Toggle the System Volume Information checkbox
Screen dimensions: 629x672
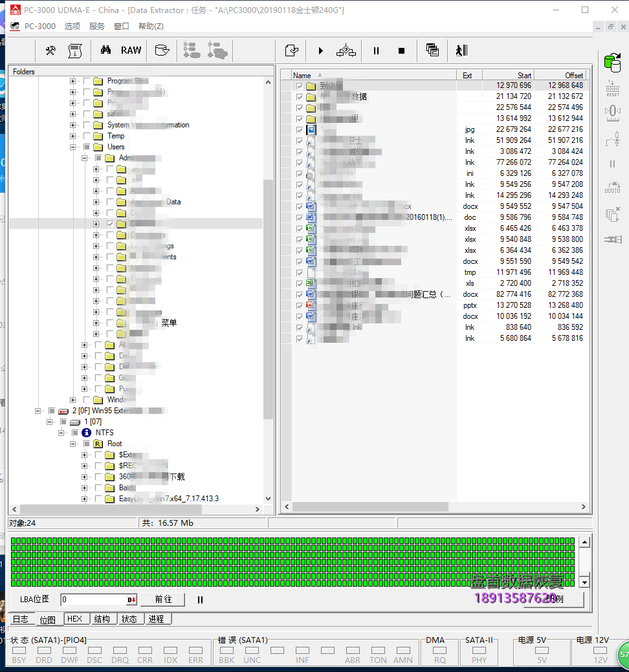(87, 125)
